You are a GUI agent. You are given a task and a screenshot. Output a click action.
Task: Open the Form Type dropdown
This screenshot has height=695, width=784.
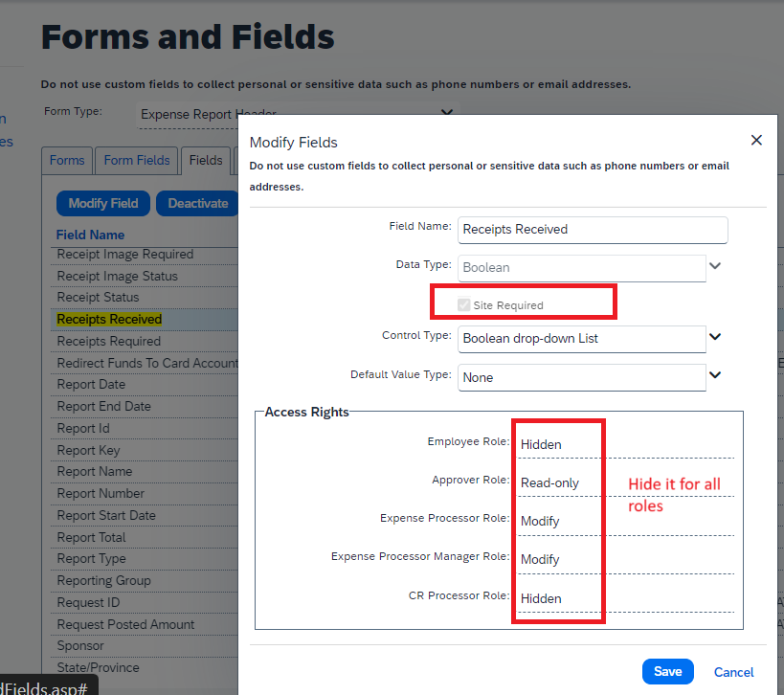tap(445, 113)
